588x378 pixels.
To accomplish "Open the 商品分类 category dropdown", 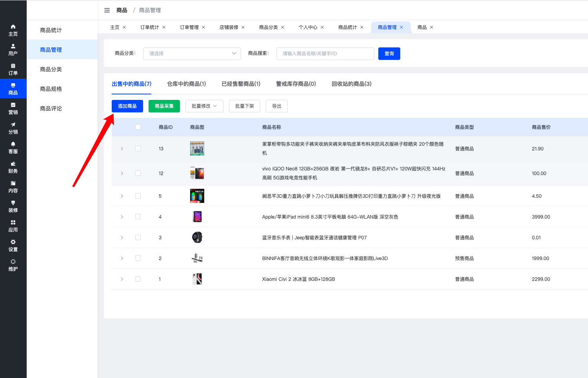I will tap(192, 54).
